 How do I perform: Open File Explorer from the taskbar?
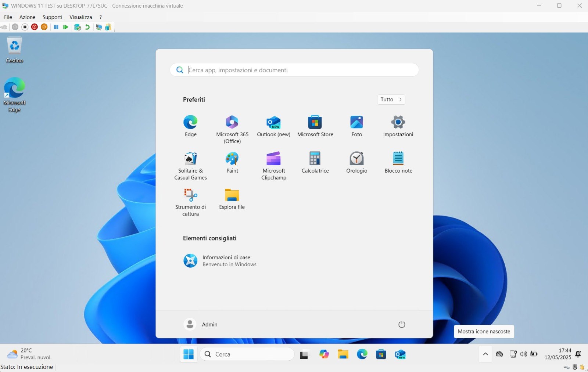tap(343, 354)
